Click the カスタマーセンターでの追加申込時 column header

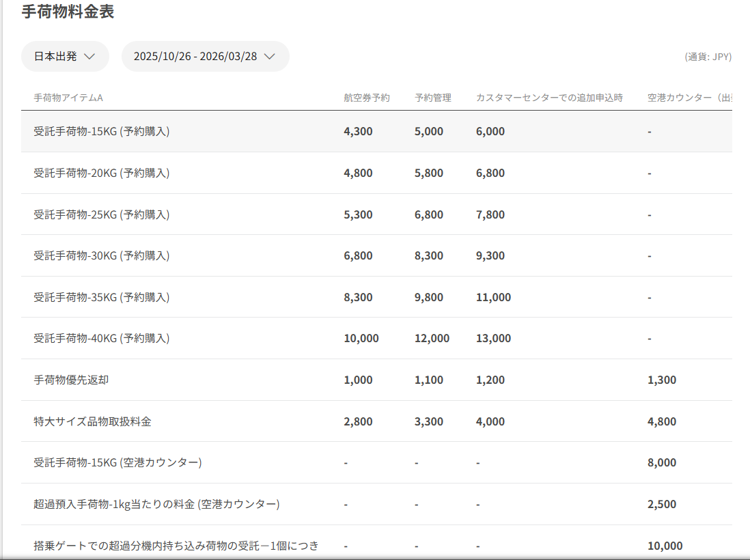(549, 98)
